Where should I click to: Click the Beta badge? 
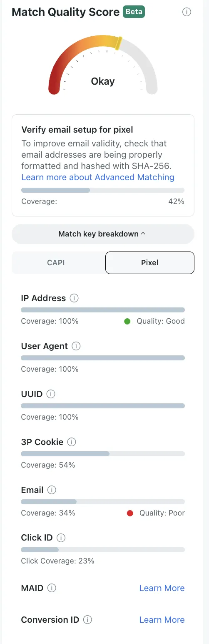(134, 12)
